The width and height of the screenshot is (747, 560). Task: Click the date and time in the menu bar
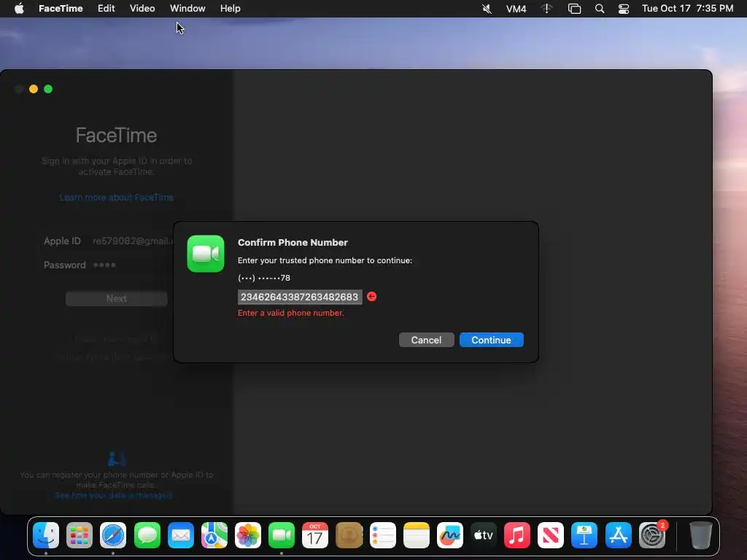point(687,9)
